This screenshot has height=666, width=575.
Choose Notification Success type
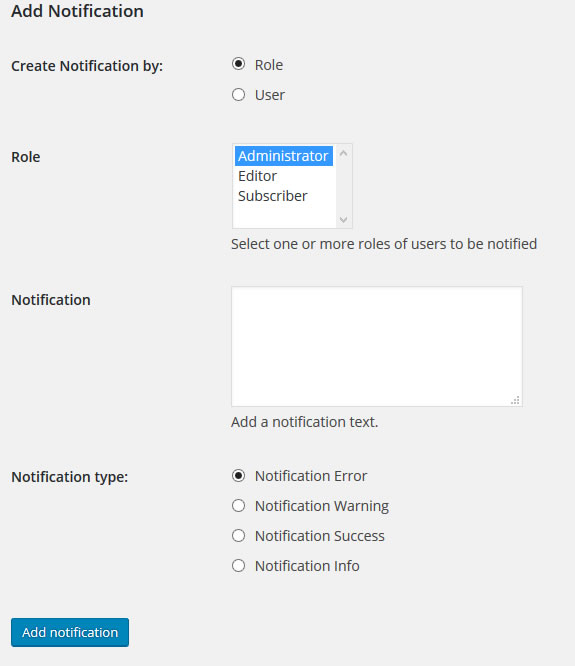[238, 536]
